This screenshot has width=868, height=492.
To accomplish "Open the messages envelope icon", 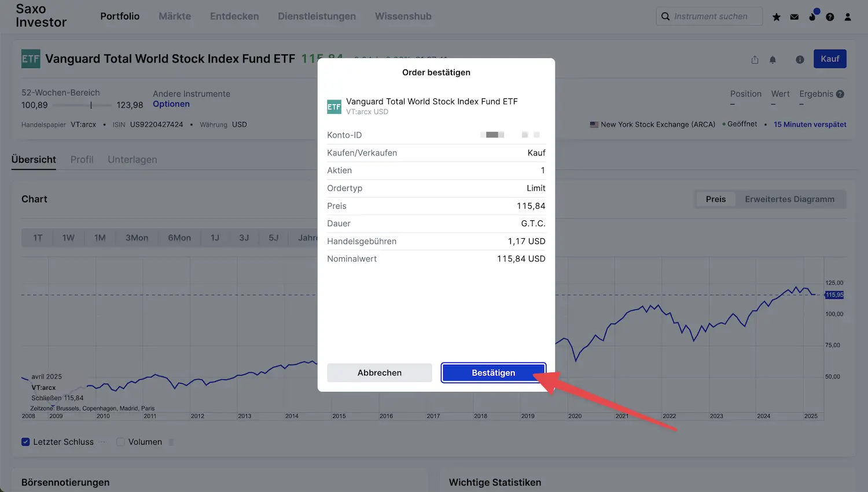I will tap(795, 17).
